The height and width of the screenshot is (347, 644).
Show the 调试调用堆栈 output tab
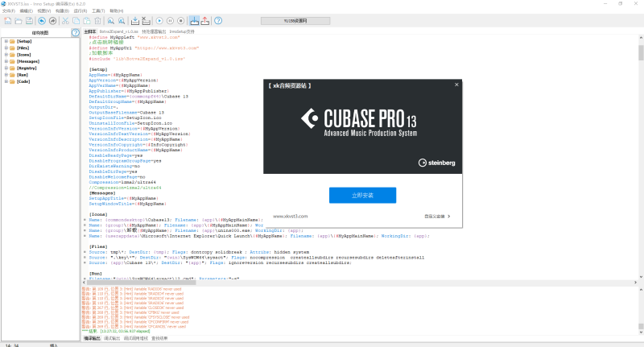pyautogui.click(x=136, y=338)
